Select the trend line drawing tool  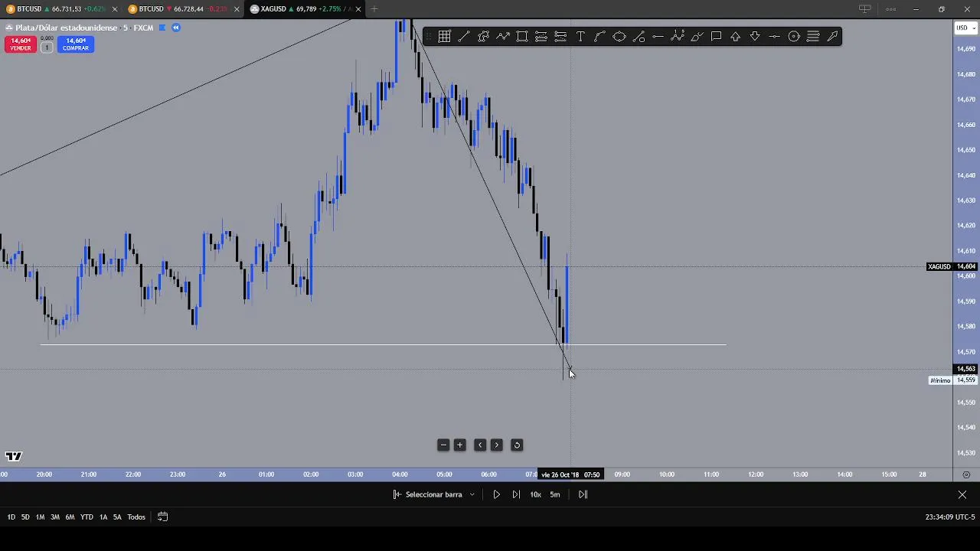pos(464,36)
